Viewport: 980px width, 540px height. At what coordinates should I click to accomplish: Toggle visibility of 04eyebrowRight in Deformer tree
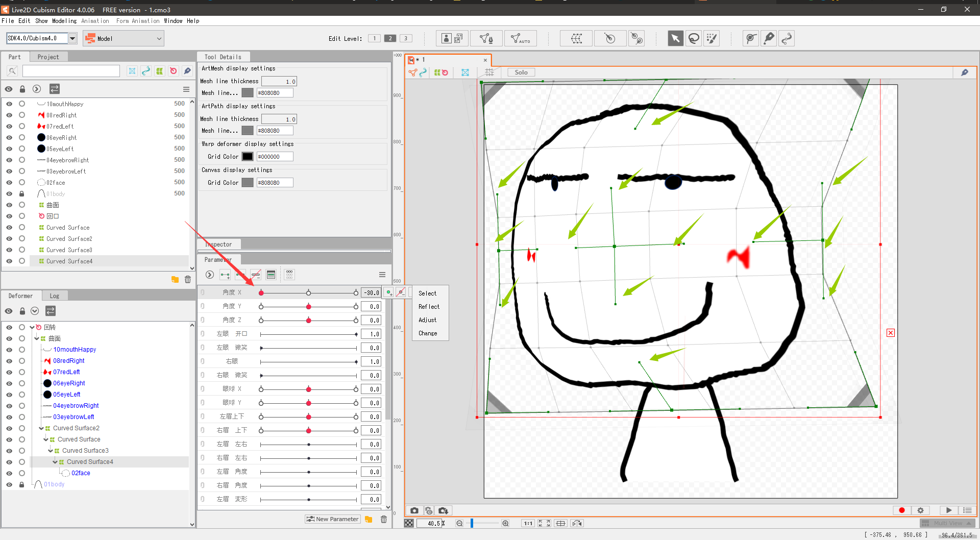tap(9, 406)
